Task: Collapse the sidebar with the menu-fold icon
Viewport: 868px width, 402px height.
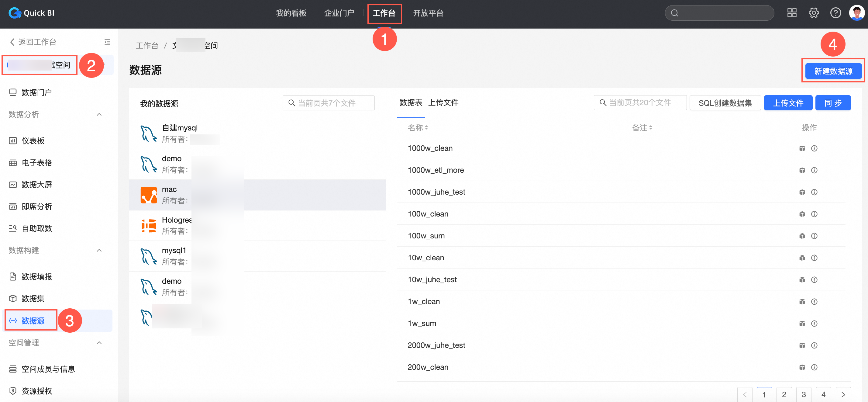Action: pyautogui.click(x=108, y=42)
